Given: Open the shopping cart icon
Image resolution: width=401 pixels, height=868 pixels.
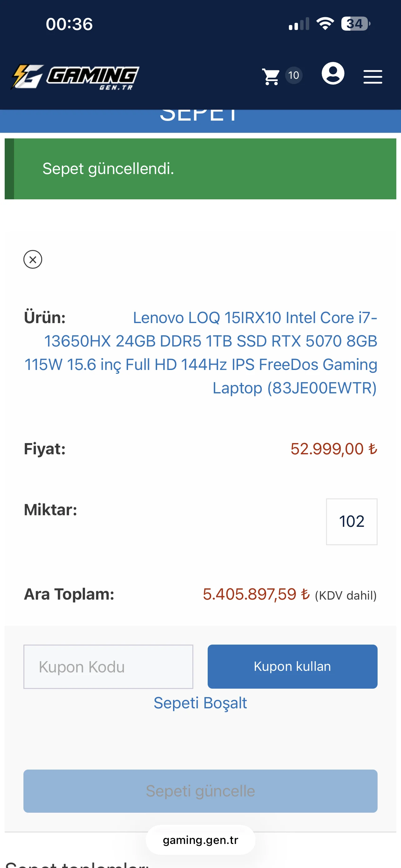Looking at the screenshot, I should [x=271, y=77].
